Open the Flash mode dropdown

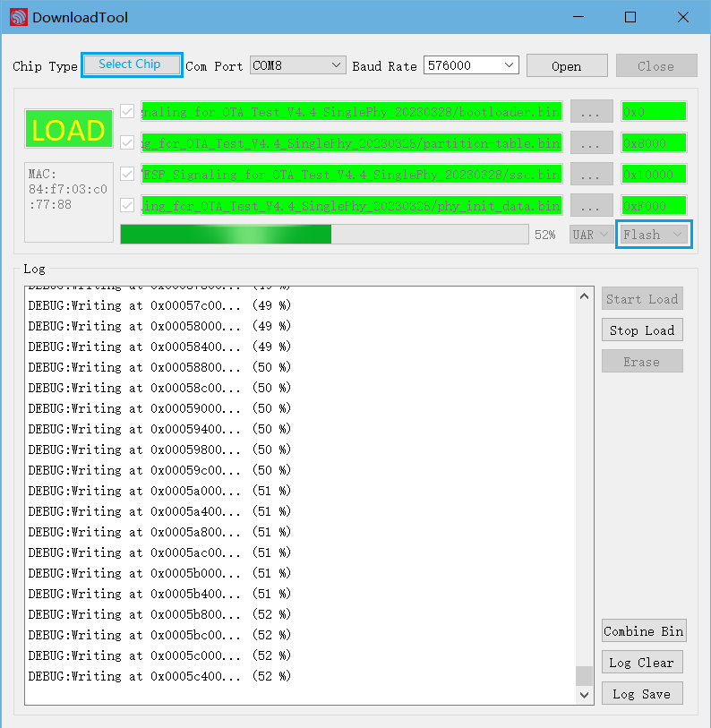(x=654, y=235)
